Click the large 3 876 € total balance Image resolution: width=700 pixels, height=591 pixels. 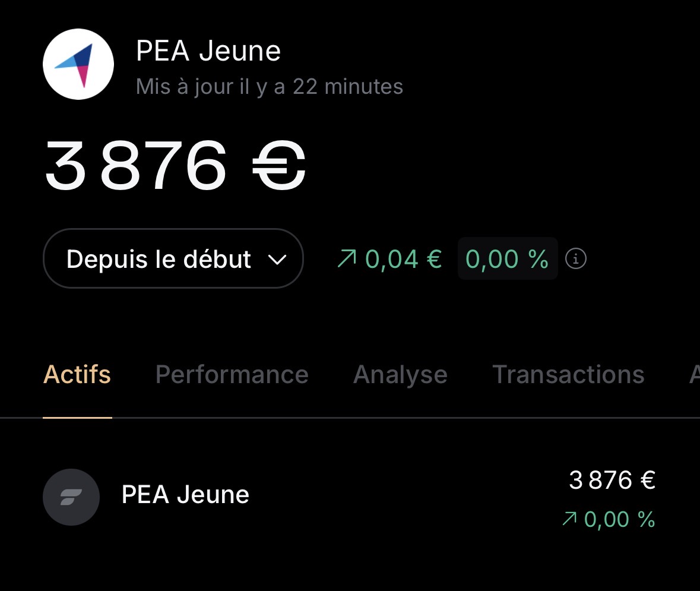(x=175, y=165)
